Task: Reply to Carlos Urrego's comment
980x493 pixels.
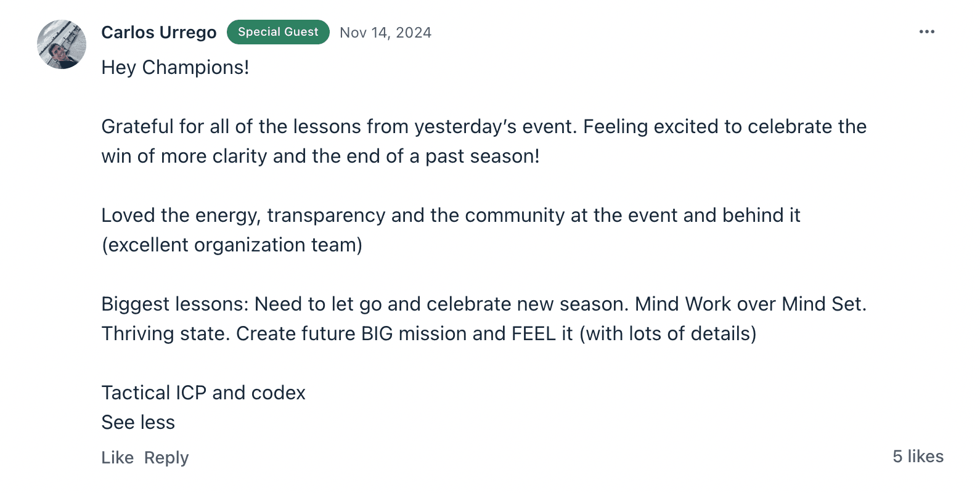Action: click(x=166, y=457)
